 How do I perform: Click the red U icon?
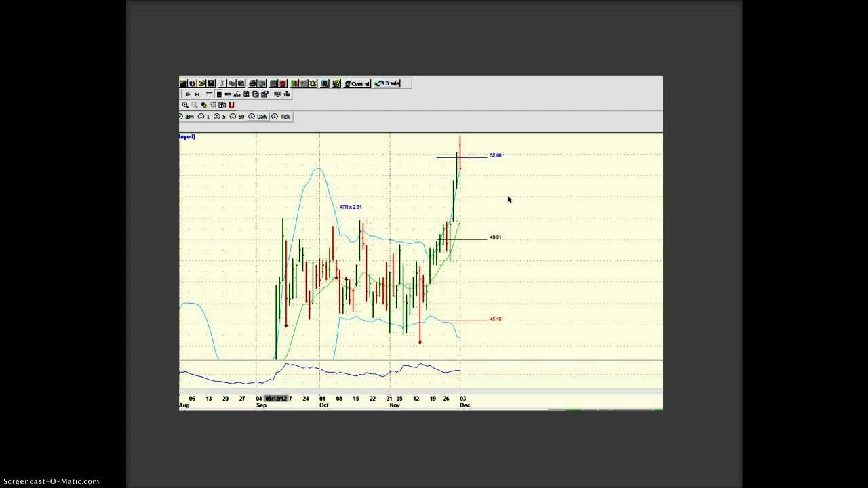[231, 105]
